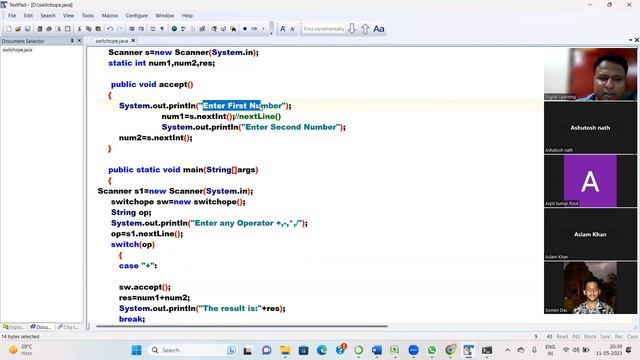Click the Paste toolbar icon
This screenshot has width=640, height=360.
pos(98,29)
